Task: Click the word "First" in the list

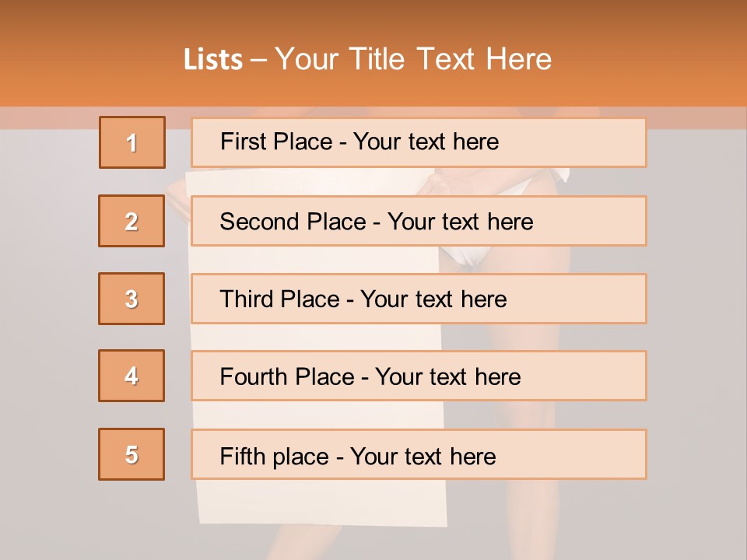Action: [242, 142]
